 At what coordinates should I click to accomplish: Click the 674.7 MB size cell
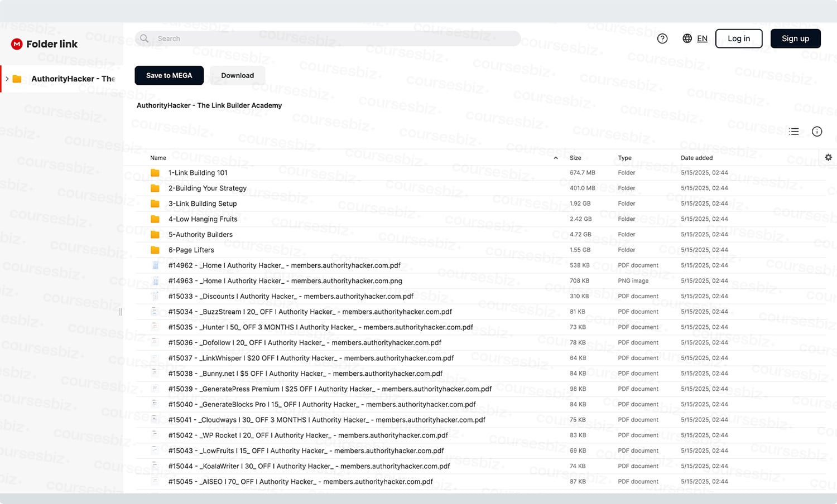(583, 173)
